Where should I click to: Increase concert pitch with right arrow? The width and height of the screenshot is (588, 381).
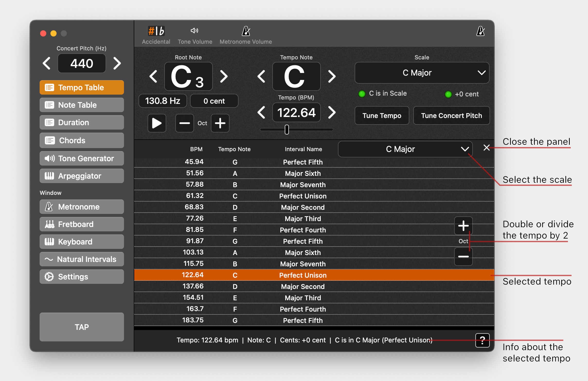pyautogui.click(x=117, y=63)
